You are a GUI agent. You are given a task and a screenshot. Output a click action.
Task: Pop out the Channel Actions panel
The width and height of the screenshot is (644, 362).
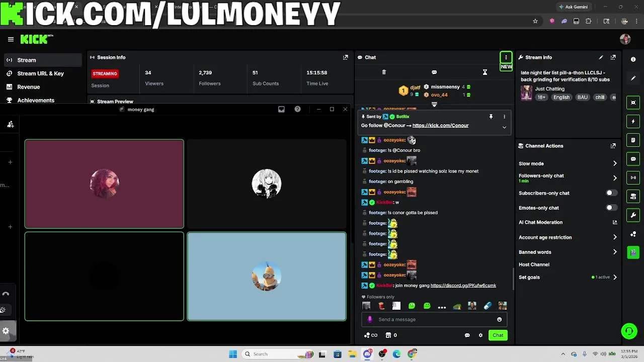(x=613, y=146)
